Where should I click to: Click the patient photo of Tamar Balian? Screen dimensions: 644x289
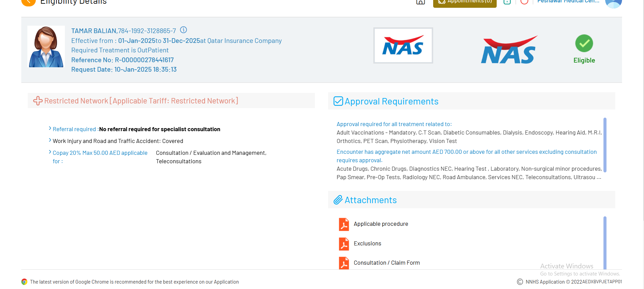point(46,47)
